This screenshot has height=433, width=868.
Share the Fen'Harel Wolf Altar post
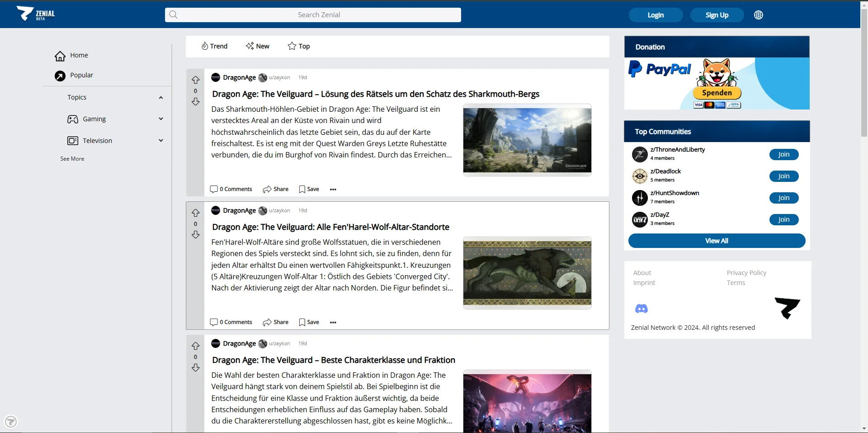275,322
